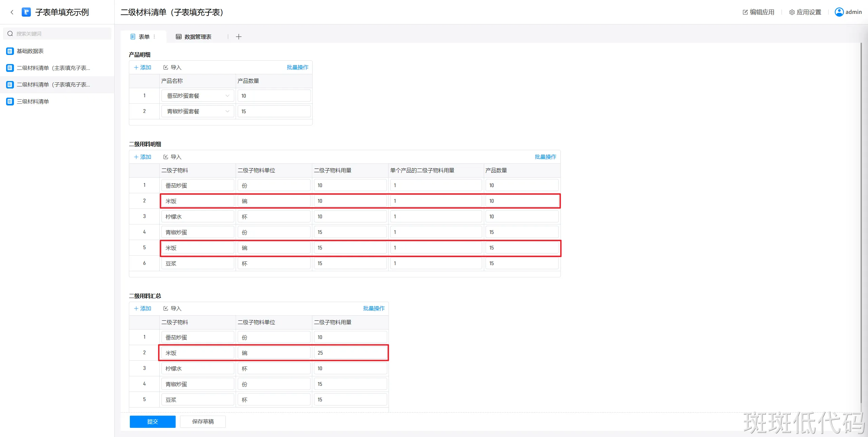This screenshot has height=437, width=868.
Task: Click the vertical scrollbar on right edge
Action: coord(861,220)
